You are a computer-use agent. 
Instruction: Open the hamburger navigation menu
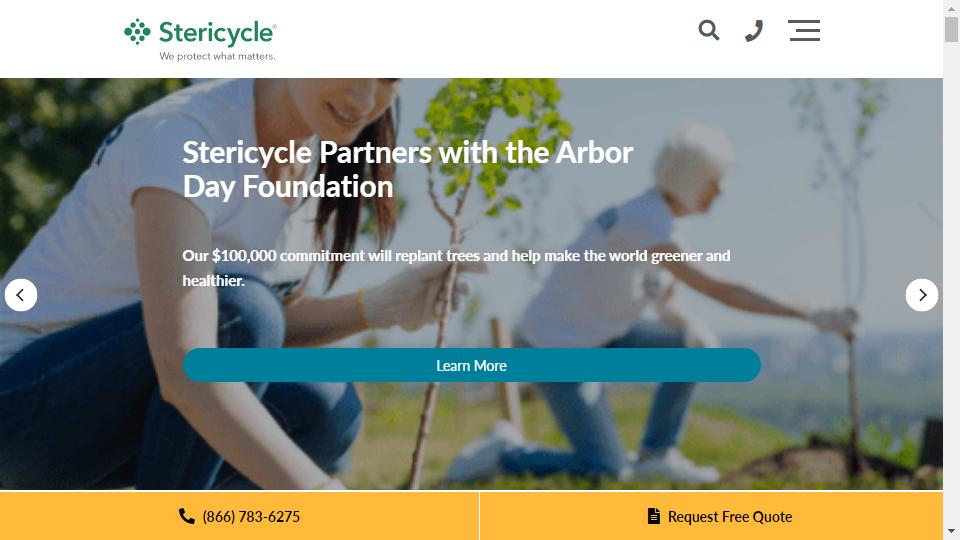[x=804, y=30]
